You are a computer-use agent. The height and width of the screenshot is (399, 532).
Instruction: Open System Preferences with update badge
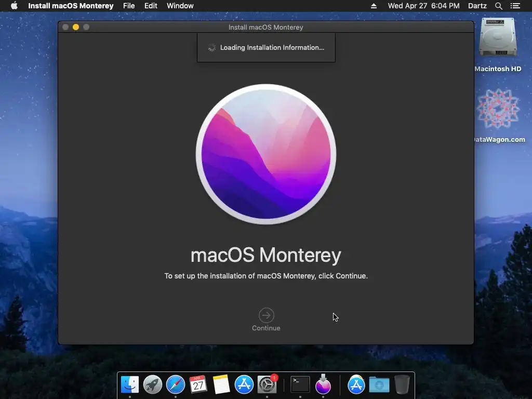click(x=267, y=384)
